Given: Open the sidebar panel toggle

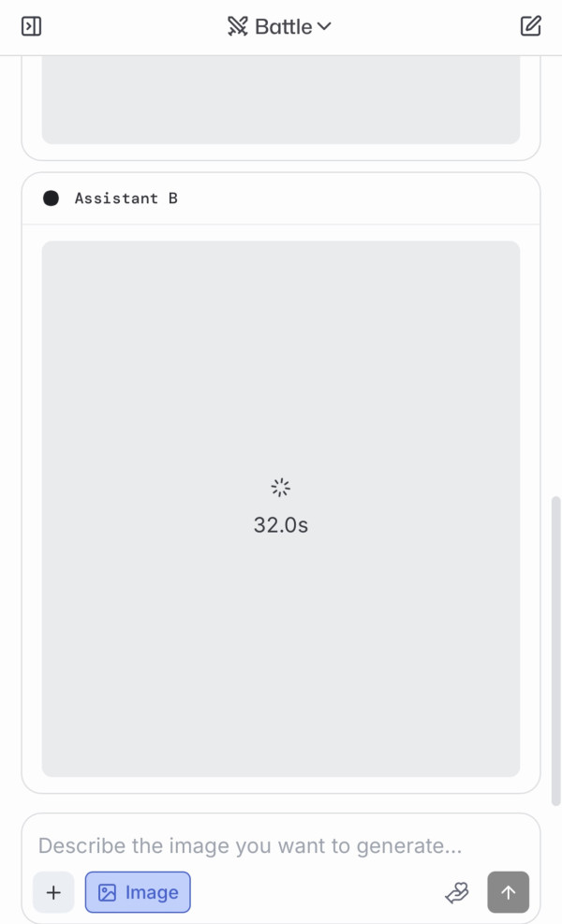Looking at the screenshot, I should pyautogui.click(x=31, y=26).
